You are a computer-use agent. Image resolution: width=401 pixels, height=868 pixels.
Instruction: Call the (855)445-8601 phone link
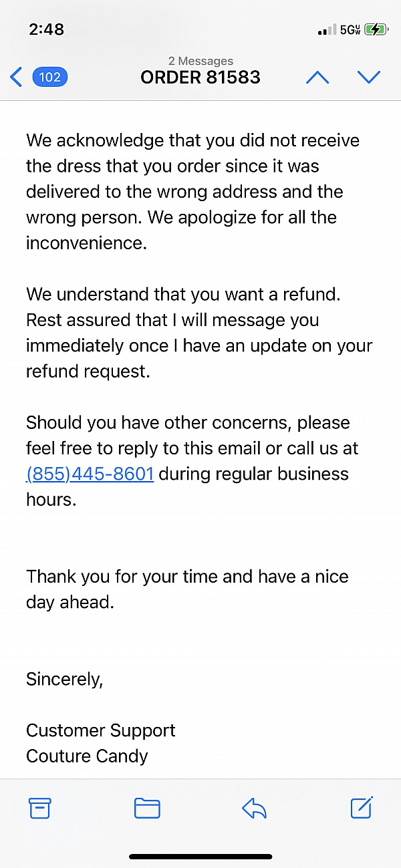click(x=90, y=474)
